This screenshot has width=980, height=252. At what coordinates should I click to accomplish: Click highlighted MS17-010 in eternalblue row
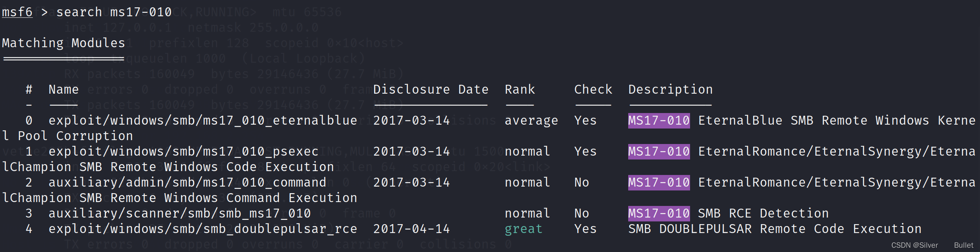[659, 120]
